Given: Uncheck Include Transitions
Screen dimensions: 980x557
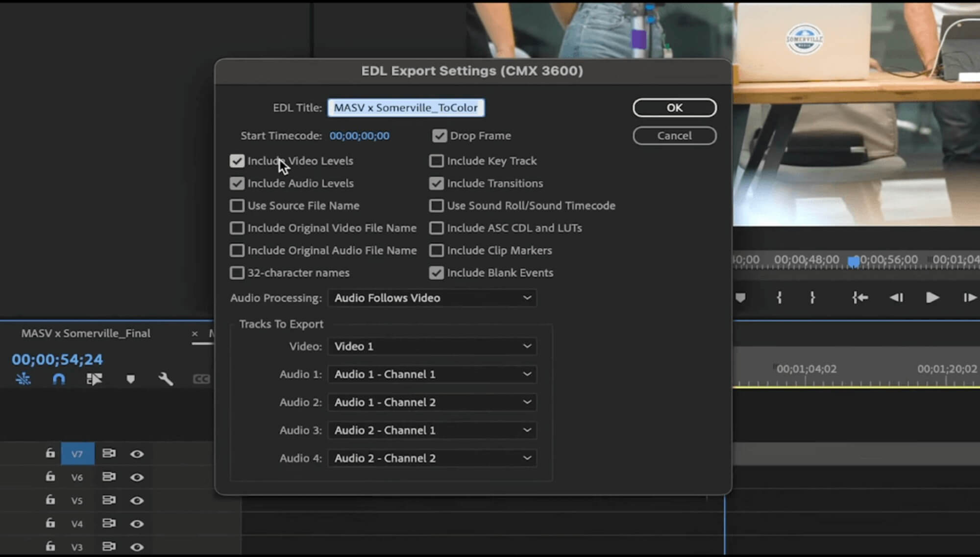Looking at the screenshot, I should 436,183.
